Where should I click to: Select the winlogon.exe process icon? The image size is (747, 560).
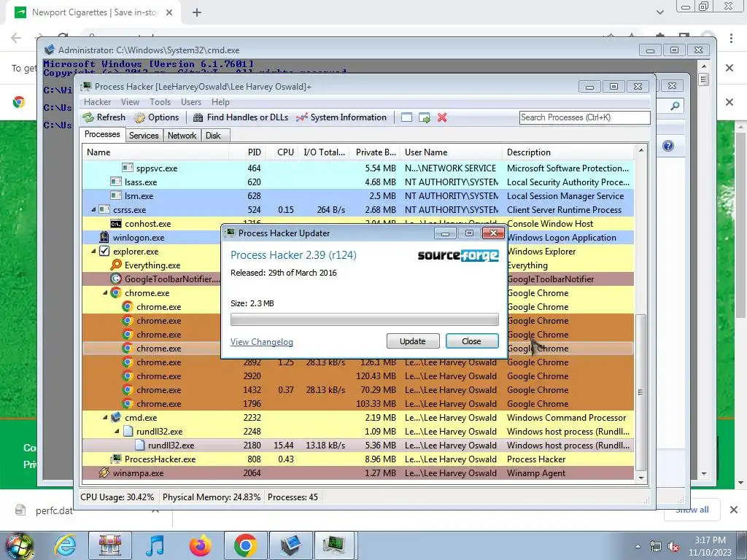(104, 237)
